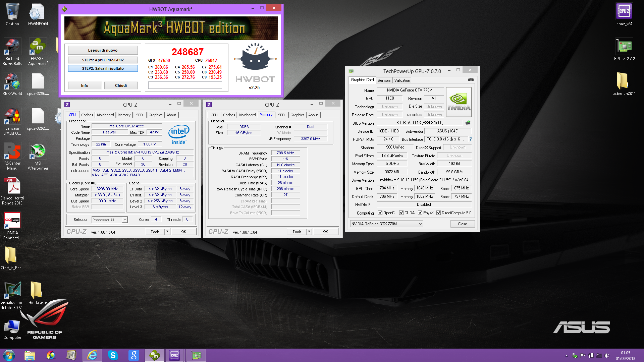Toggle the PhysX checkbox in GPU-Z

click(x=420, y=213)
